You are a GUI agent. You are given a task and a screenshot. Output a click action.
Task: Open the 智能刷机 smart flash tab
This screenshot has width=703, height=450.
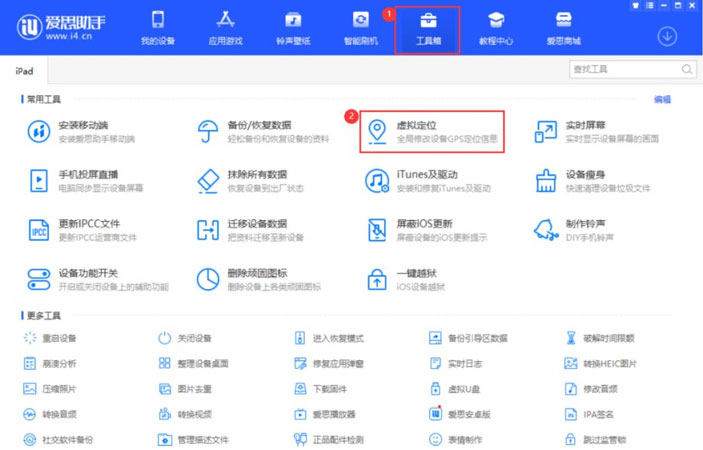tap(361, 28)
